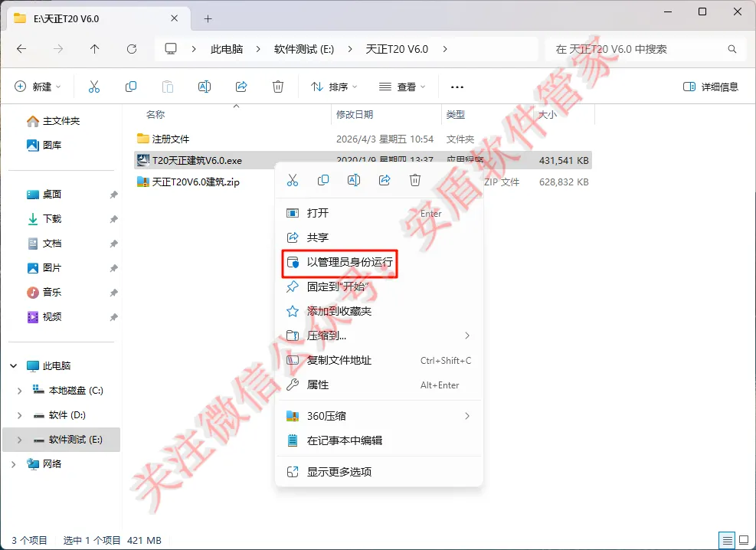Screen dimensions: 756x550
Task: Choose 在记事本中编辑 in context menu
Action: point(378,440)
